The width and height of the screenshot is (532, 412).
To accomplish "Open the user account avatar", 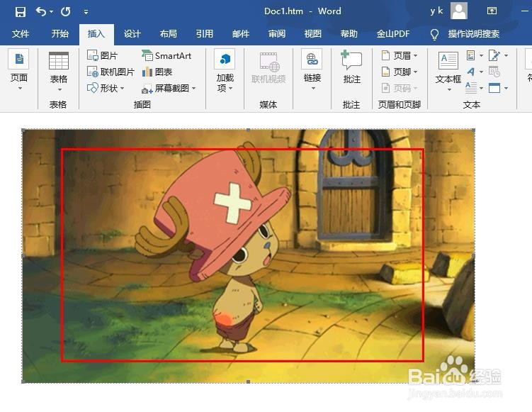I will [x=459, y=11].
